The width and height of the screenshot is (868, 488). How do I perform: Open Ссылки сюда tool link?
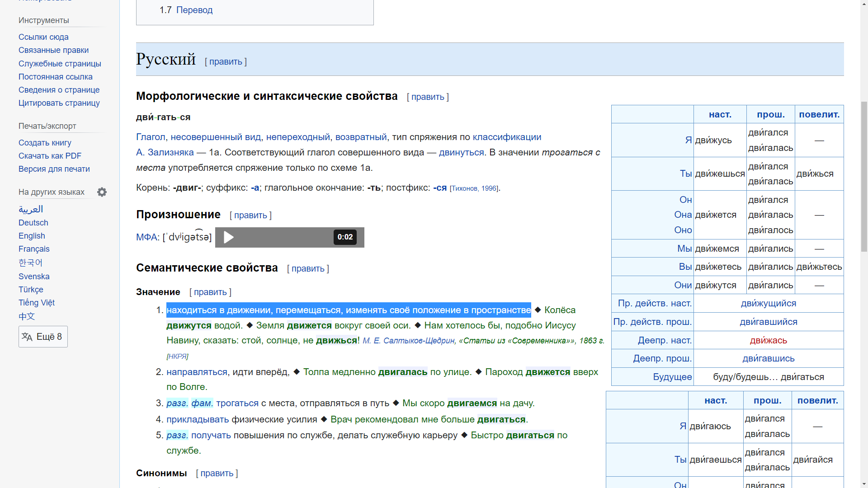click(43, 37)
